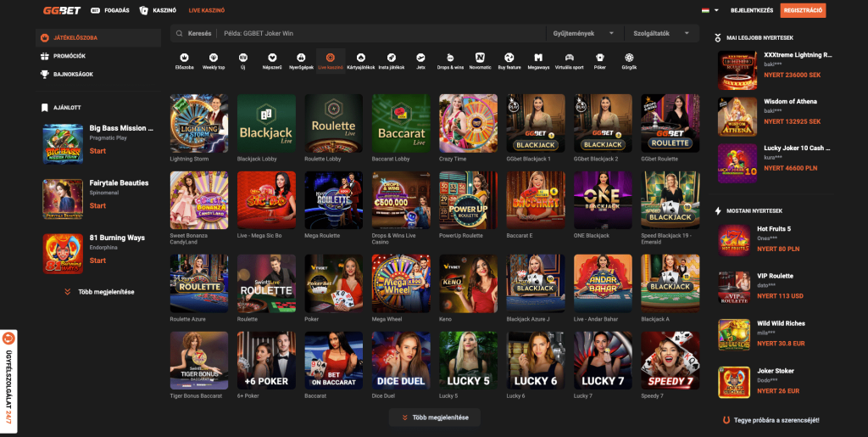Screen dimensions: 868x437
Task: Open the Novomatic category
Action: point(480,61)
